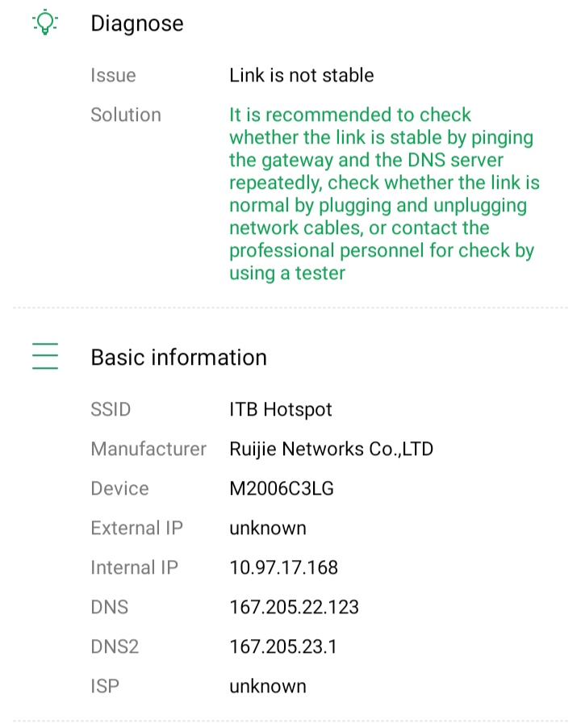Click the Ruijie Networks manufacturer value
The width and height of the screenshot is (581, 728).
point(331,449)
